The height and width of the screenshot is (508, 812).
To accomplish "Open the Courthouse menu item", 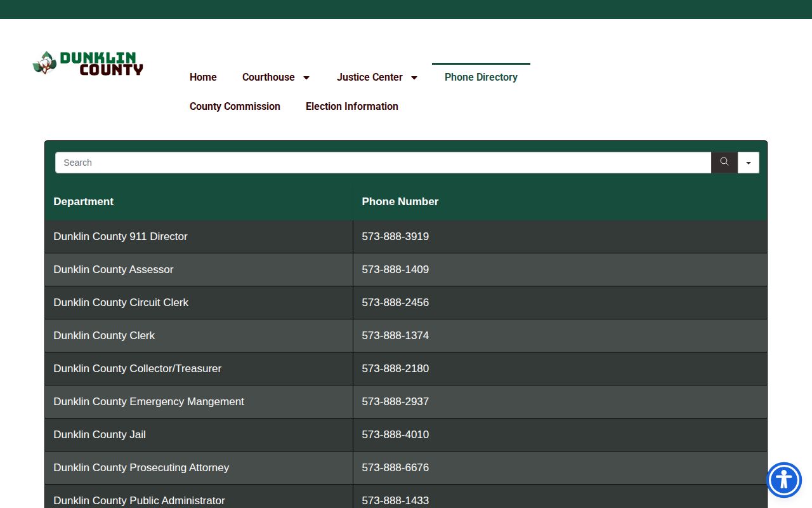I will pyautogui.click(x=268, y=77).
